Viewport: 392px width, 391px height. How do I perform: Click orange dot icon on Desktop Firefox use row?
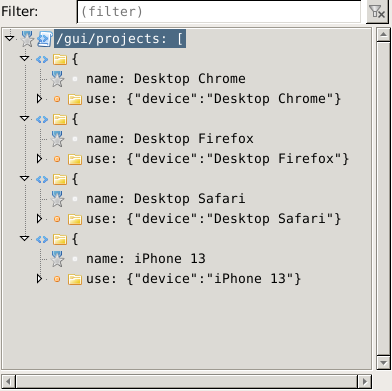[57, 159]
